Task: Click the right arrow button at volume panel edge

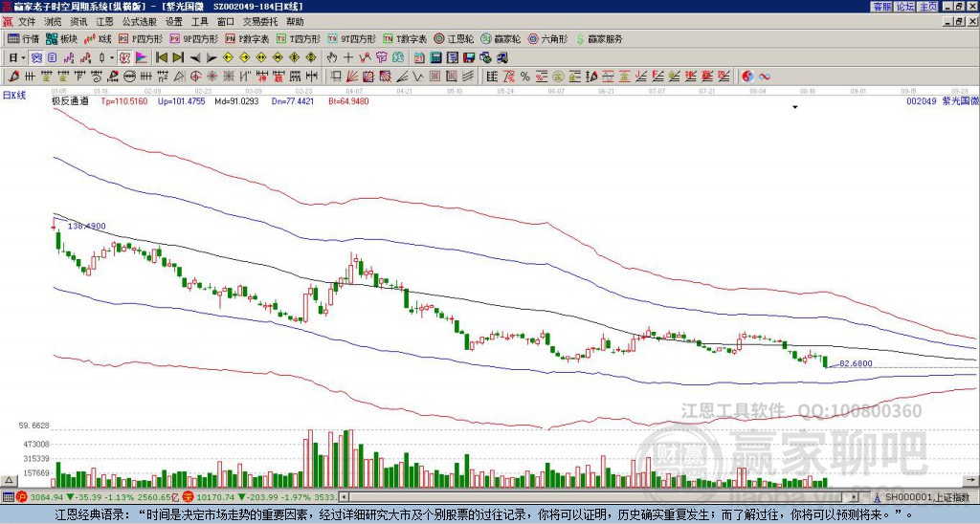Action: pos(972,480)
